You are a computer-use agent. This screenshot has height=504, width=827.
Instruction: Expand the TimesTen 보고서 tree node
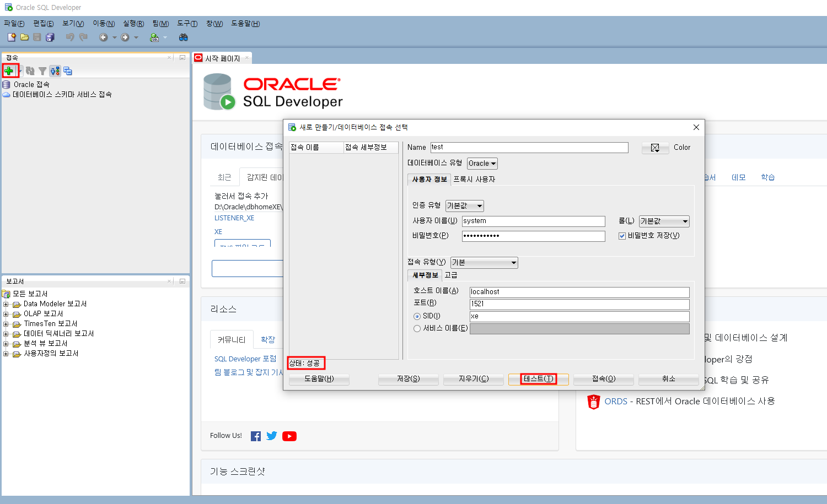(x=6, y=324)
